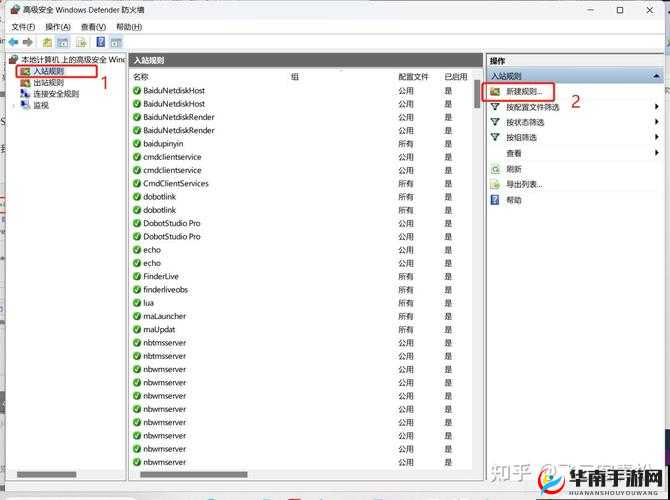This screenshot has height=500, width=670.
Task: Open the 文件(F) menu
Action: coord(23,27)
